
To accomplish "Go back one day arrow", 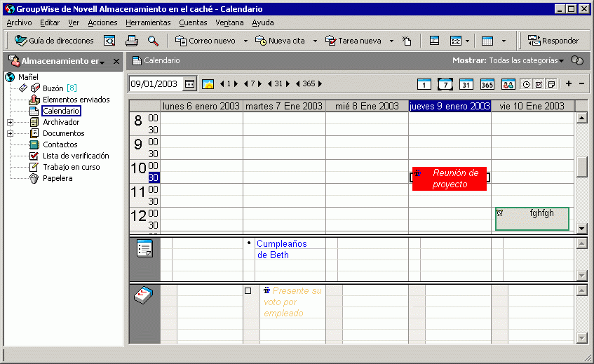I will pos(222,84).
